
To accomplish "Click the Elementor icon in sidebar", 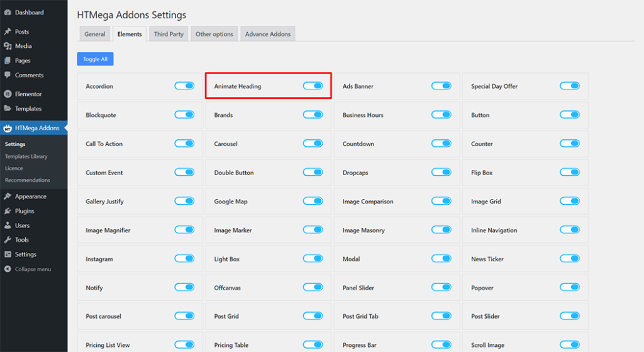I will click(x=8, y=94).
